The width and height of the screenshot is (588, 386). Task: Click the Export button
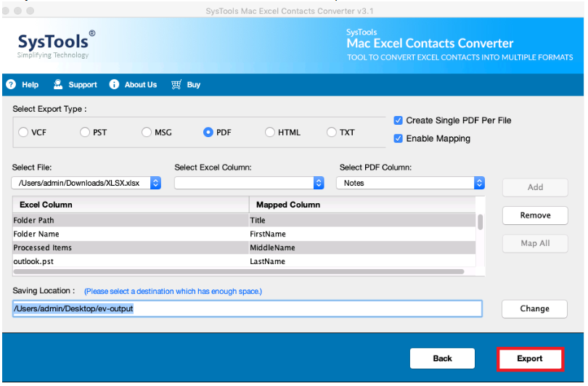[530, 359]
